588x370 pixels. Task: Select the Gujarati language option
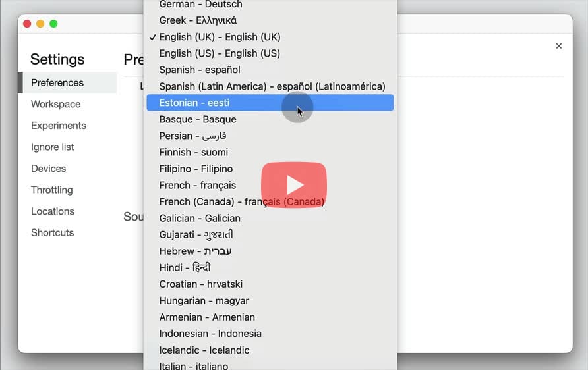(x=270, y=234)
